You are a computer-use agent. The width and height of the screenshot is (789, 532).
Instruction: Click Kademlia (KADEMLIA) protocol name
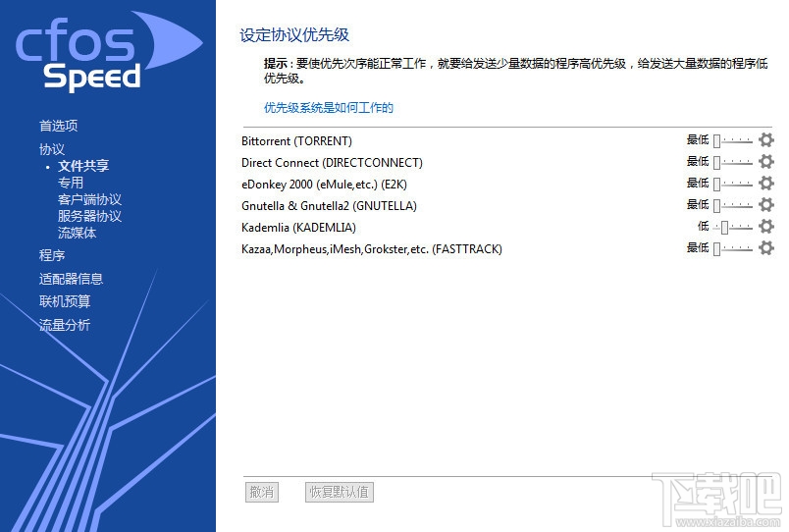(299, 228)
